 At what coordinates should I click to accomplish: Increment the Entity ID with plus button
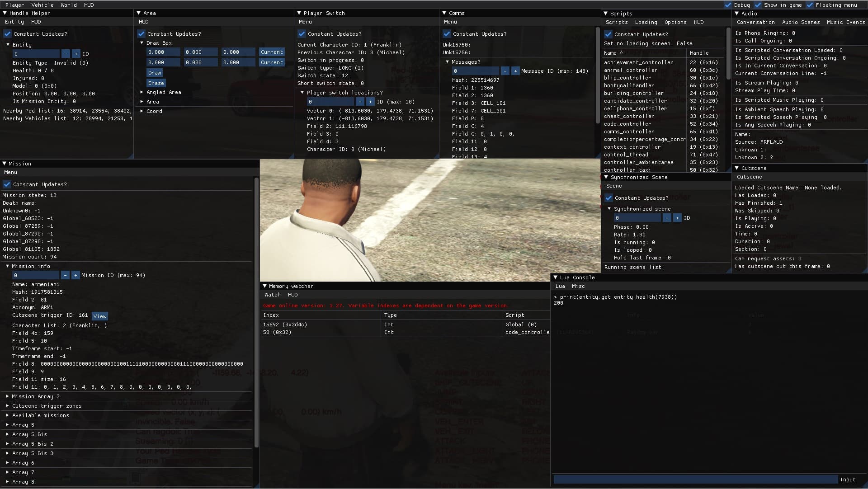(76, 54)
